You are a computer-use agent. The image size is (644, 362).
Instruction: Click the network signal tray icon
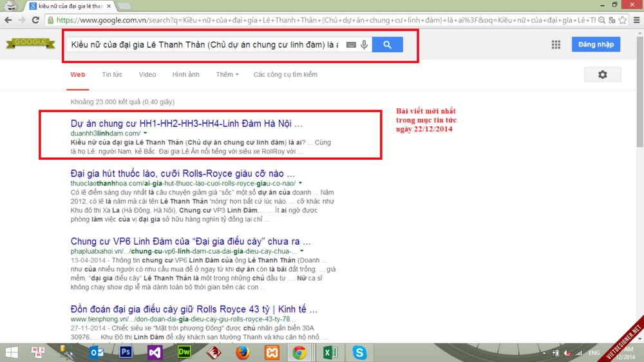point(578,353)
